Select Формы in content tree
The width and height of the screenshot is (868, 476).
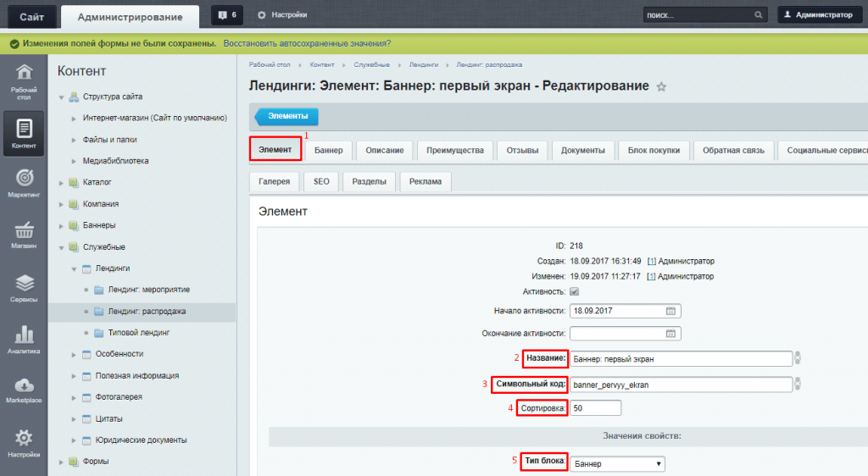point(96,462)
